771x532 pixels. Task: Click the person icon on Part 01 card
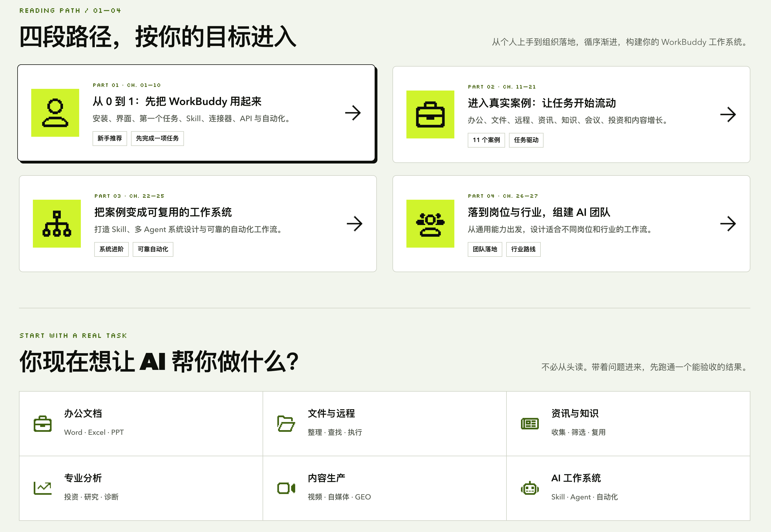[55, 113]
